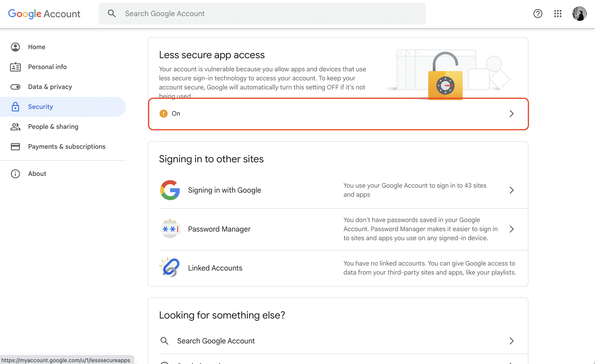The width and height of the screenshot is (595, 364).
Task: Click the Help question mark icon
Action: point(538,14)
